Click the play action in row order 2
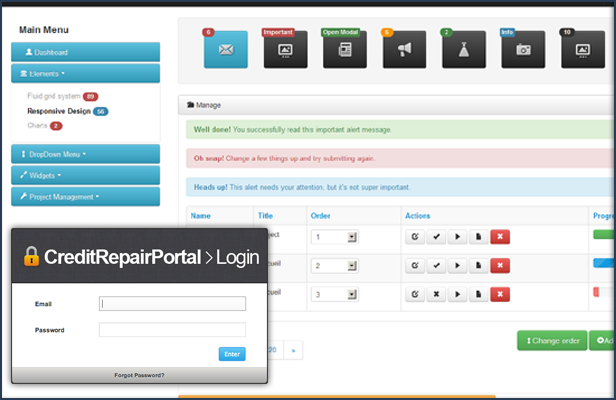 tap(457, 266)
